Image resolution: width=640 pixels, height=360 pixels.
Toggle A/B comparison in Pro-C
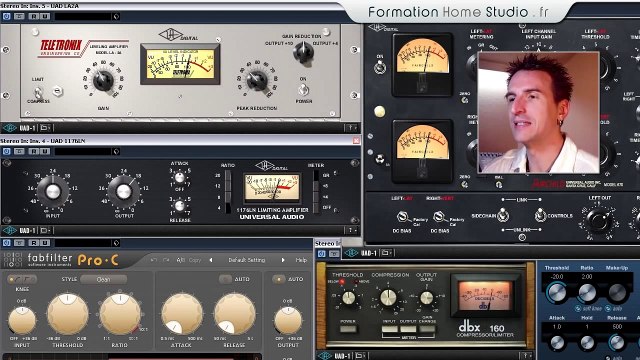click(x=180, y=260)
